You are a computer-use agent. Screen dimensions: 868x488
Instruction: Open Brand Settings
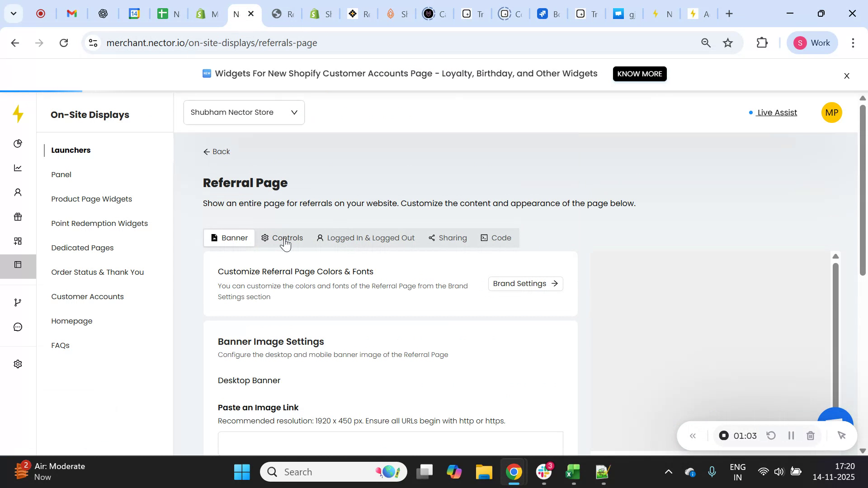tap(525, 283)
